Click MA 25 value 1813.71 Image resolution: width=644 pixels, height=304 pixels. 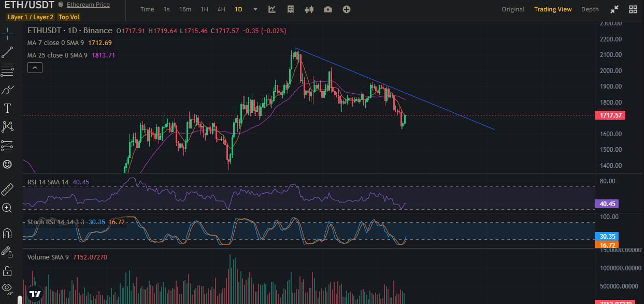[103, 55]
